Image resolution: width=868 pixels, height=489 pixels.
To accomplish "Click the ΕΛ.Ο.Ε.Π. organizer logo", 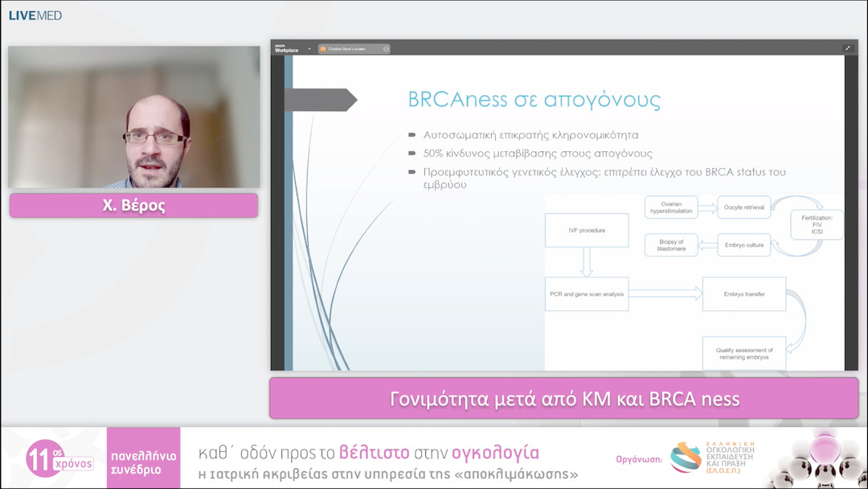I will tap(713, 458).
